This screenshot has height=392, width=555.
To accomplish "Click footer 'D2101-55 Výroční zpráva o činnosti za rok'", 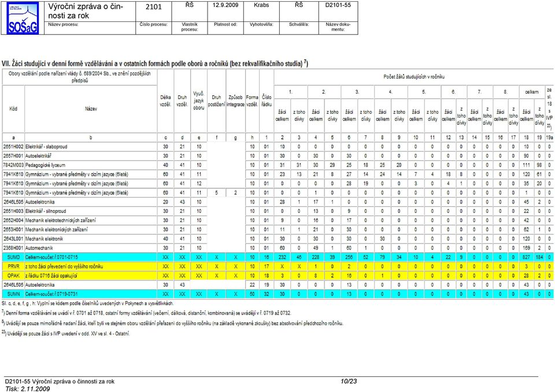I will tap(60, 382).
